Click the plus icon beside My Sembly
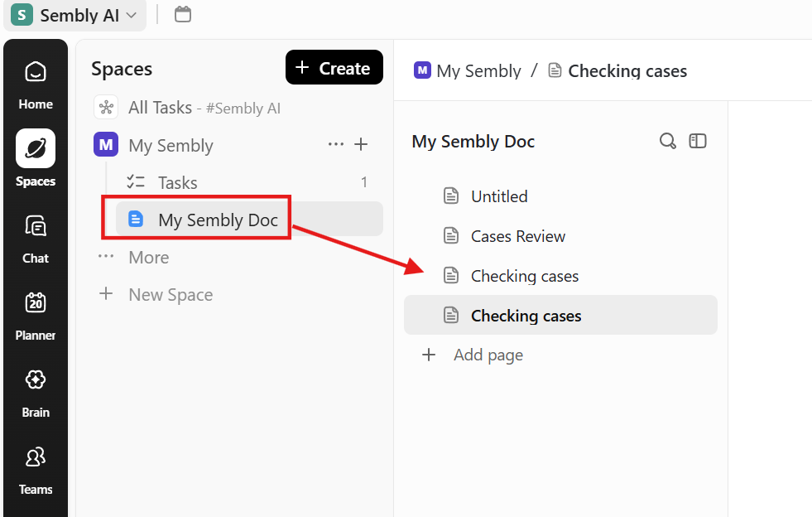Image resolution: width=812 pixels, height=517 pixels. (361, 144)
